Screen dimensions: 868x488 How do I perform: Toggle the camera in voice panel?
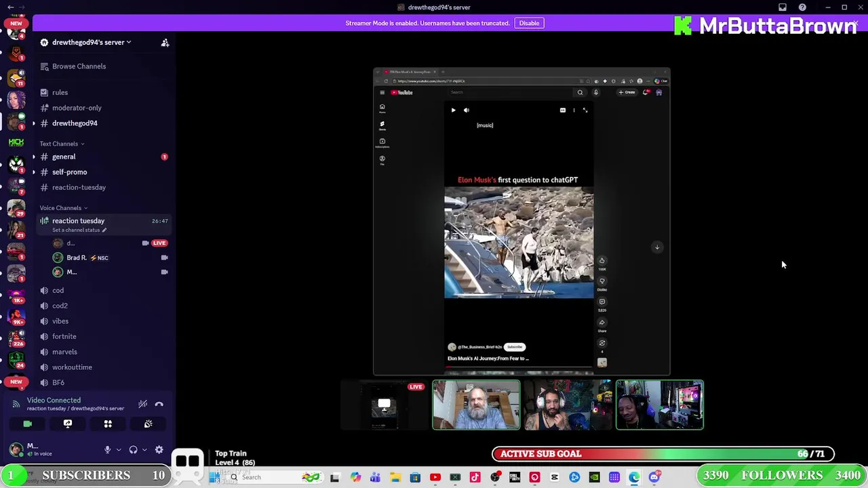[x=28, y=424]
